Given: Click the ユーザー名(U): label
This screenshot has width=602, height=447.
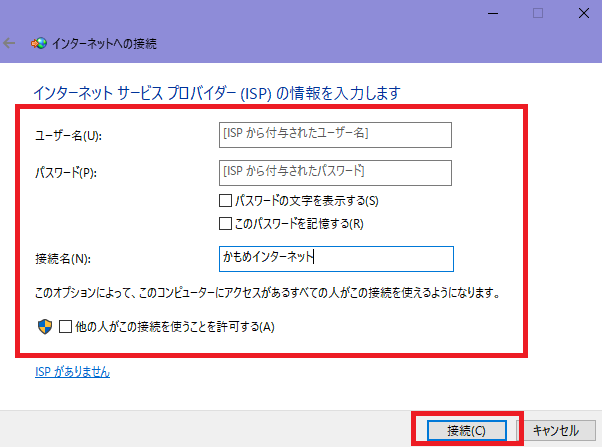Looking at the screenshot, I should [x=68, y=136].
